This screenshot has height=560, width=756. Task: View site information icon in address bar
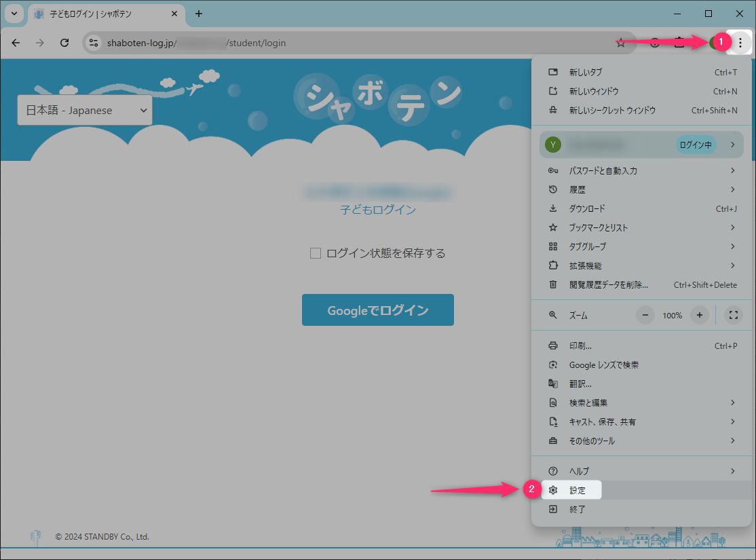point(94,43)
